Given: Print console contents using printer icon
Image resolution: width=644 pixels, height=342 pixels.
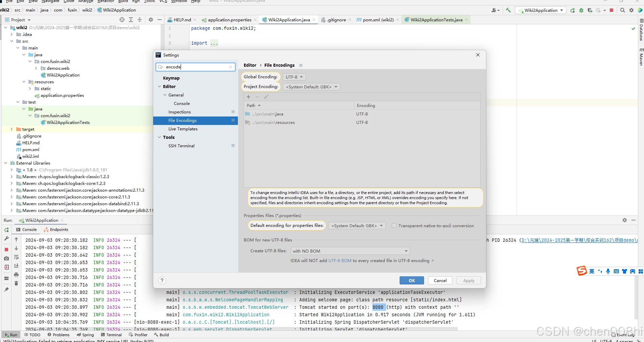Looking at the screenshot, I should pyautogui.click(x=16, y=275).
